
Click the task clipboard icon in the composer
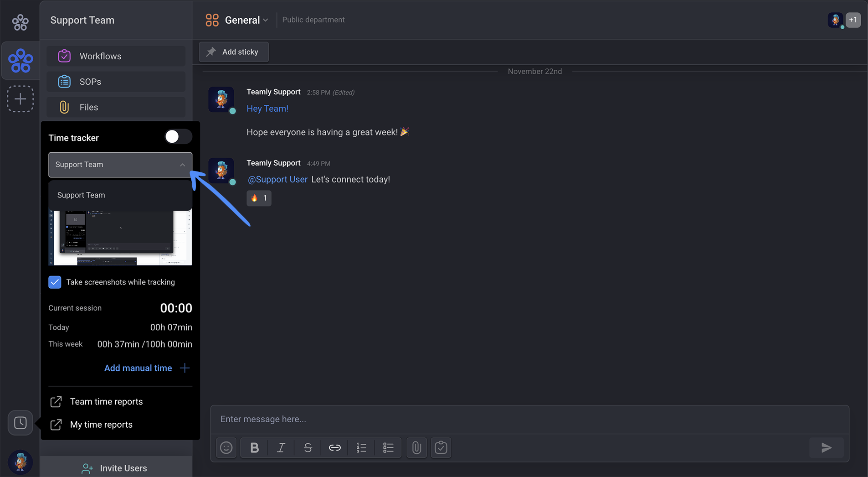click(x=441, y=448)
